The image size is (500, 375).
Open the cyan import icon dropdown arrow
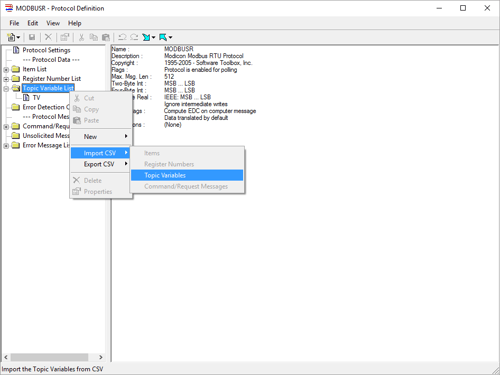coord(153,37)
